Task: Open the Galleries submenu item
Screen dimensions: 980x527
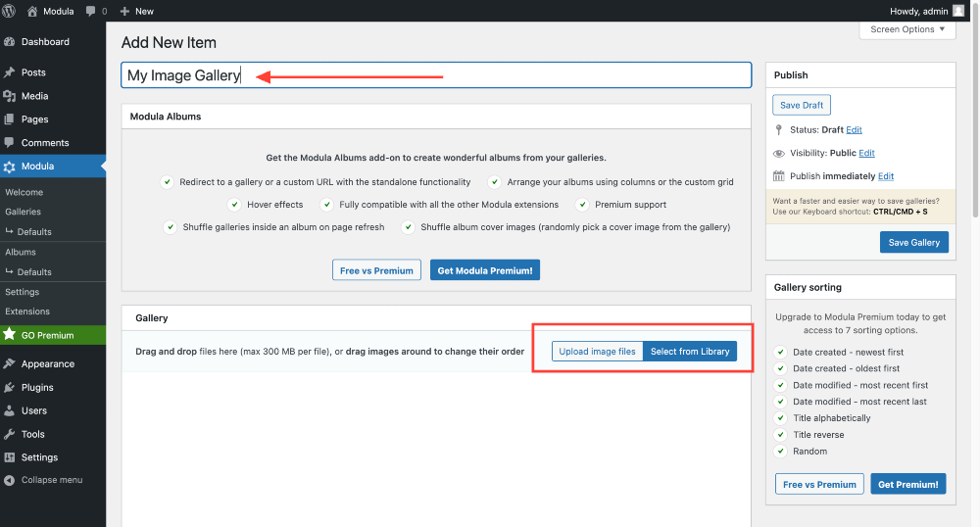Action: (x=24, y=212)
